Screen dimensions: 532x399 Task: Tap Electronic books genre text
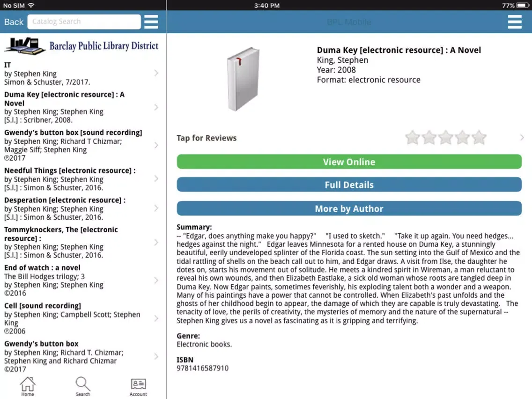click(204, 344)
